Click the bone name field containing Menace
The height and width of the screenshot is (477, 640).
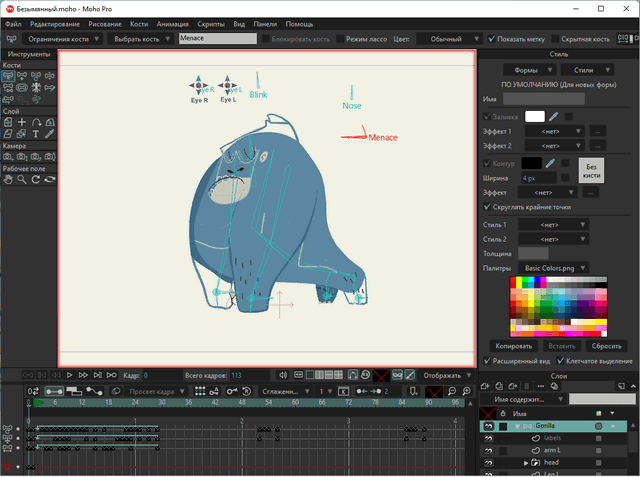(216, 38)
